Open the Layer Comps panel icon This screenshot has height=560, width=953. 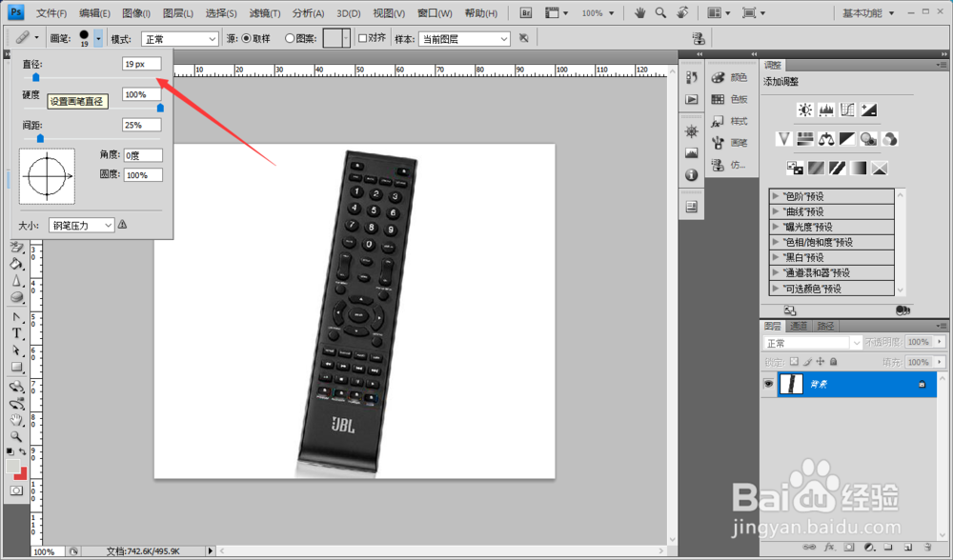coord(692,207)
